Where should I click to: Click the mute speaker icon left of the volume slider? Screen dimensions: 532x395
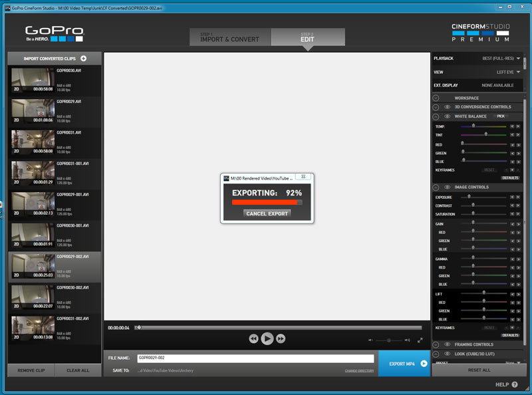coord(370,340)
